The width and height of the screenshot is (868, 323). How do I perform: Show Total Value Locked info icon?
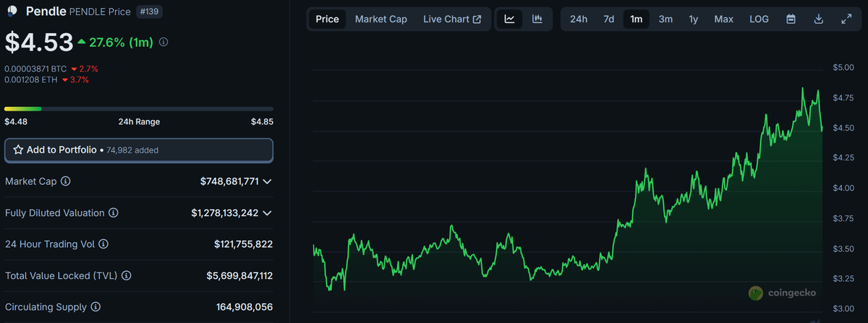[127, 276]
